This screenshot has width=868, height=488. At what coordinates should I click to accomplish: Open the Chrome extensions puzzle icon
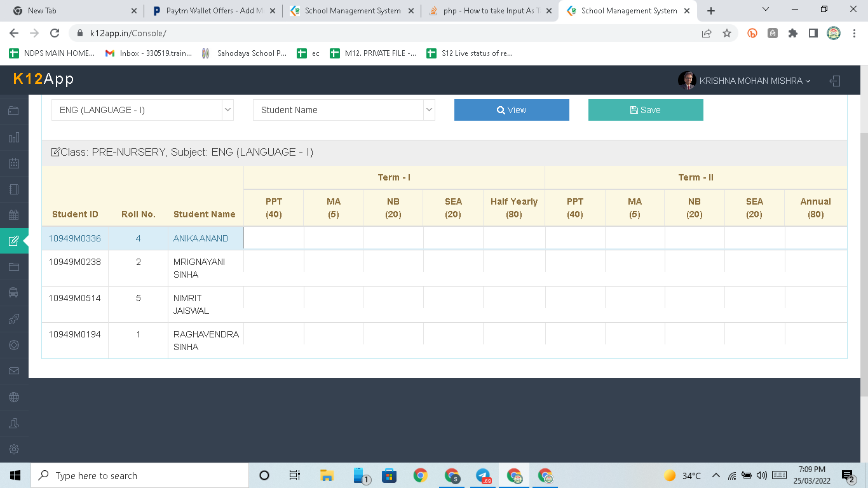click(x=793, y=34)
